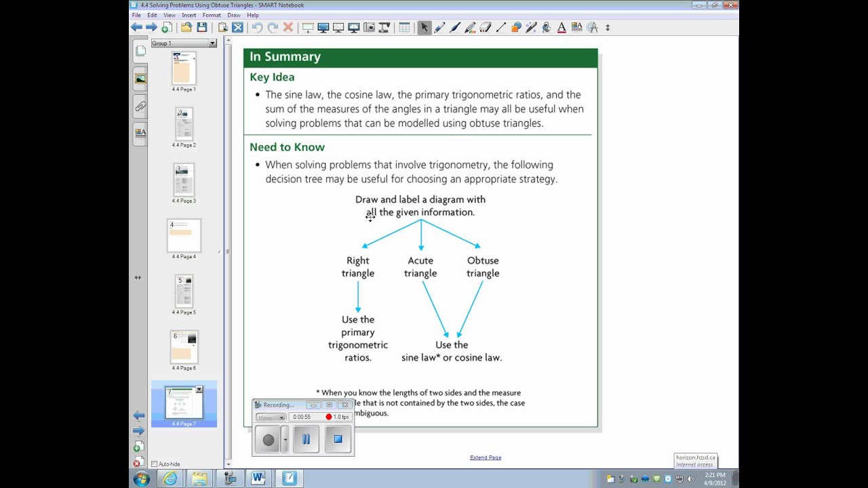Open the Help menu

pos(253,15)
